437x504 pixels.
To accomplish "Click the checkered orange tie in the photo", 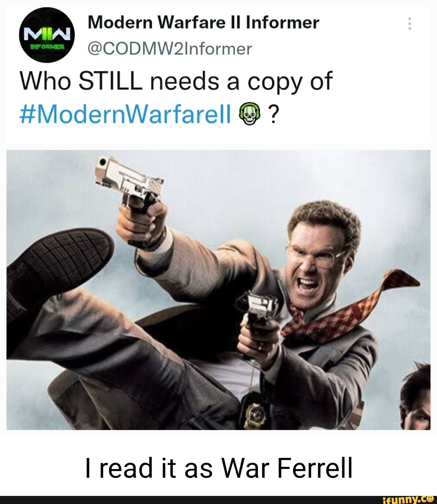I will [352, 307].
